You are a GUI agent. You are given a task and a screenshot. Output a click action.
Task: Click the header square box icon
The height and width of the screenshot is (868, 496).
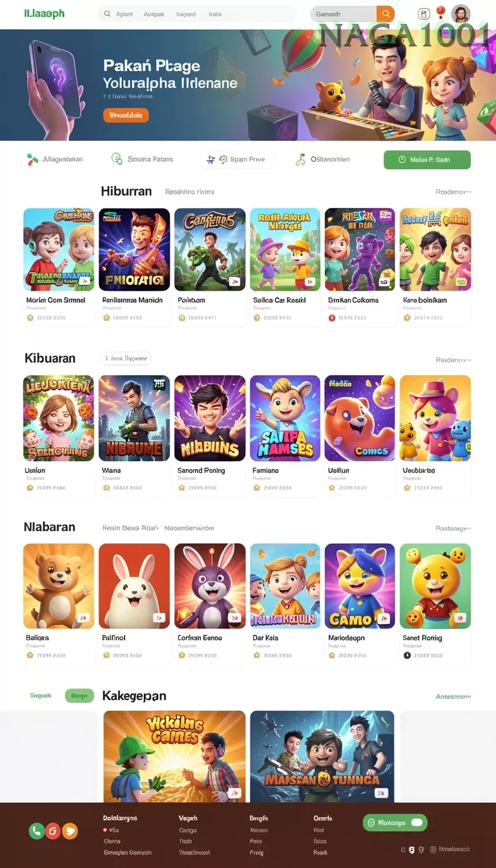[x=424, y=14]
